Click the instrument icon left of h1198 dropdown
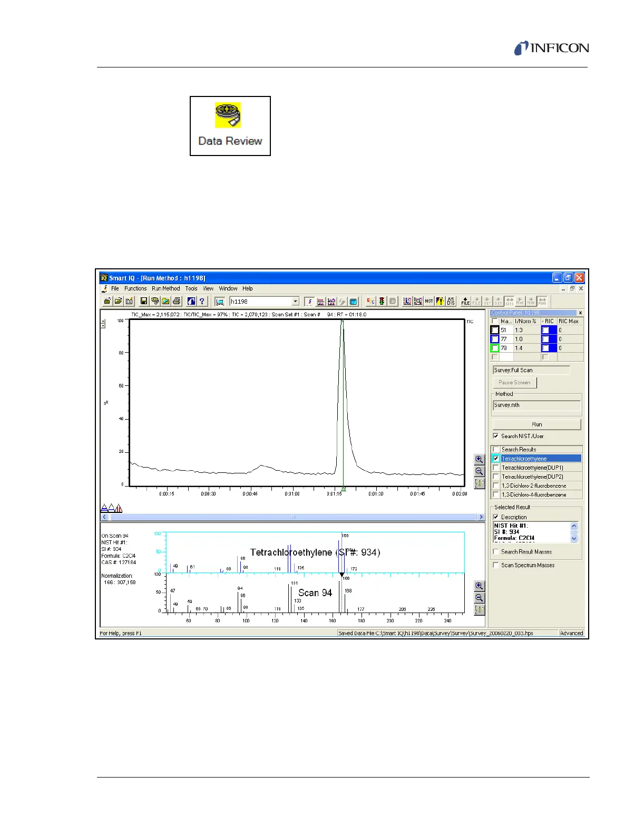Viewport: 644px width, 835px height. (x=220, y=302)
